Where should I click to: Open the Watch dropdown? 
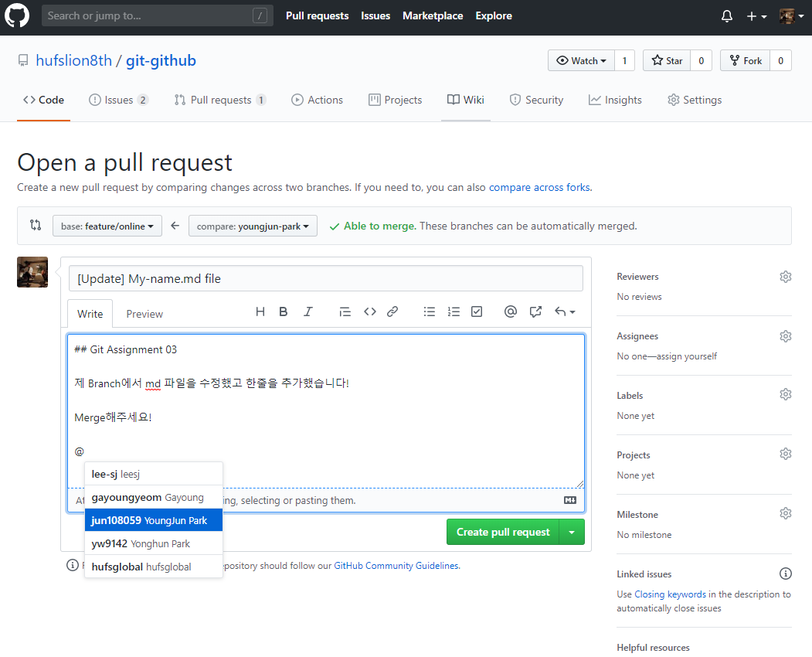(x=581, y=60)
